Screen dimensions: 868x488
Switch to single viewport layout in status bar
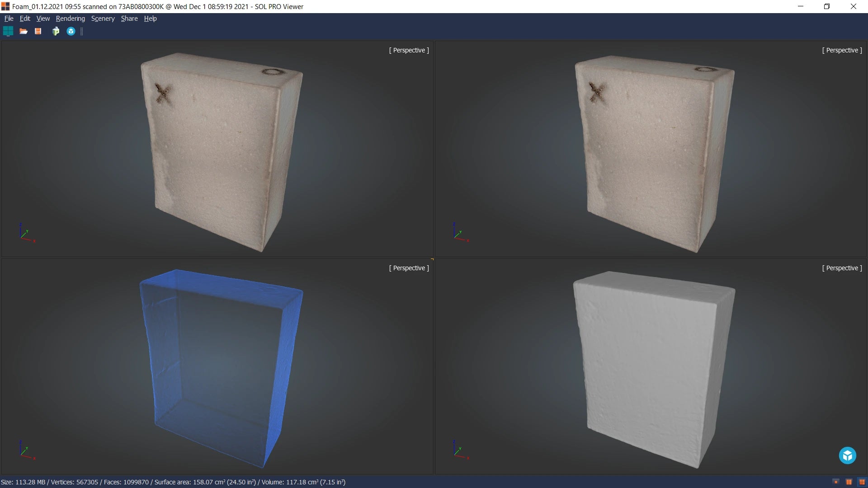[x=835, y=482]
